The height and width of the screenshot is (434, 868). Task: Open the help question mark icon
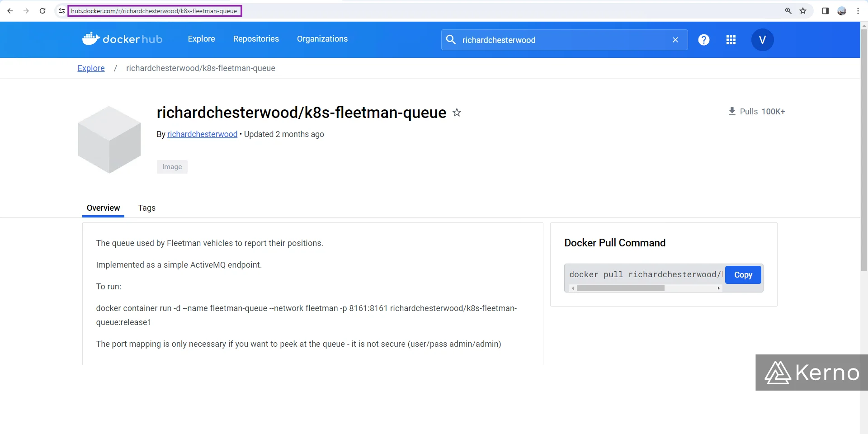click(x=704, y=40)
